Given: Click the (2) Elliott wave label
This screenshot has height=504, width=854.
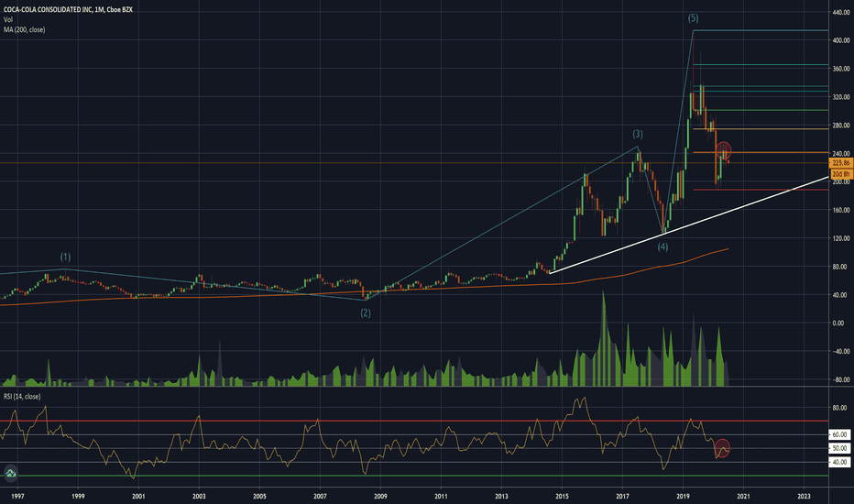Looking at the screenshot, I should click(366, 312).
